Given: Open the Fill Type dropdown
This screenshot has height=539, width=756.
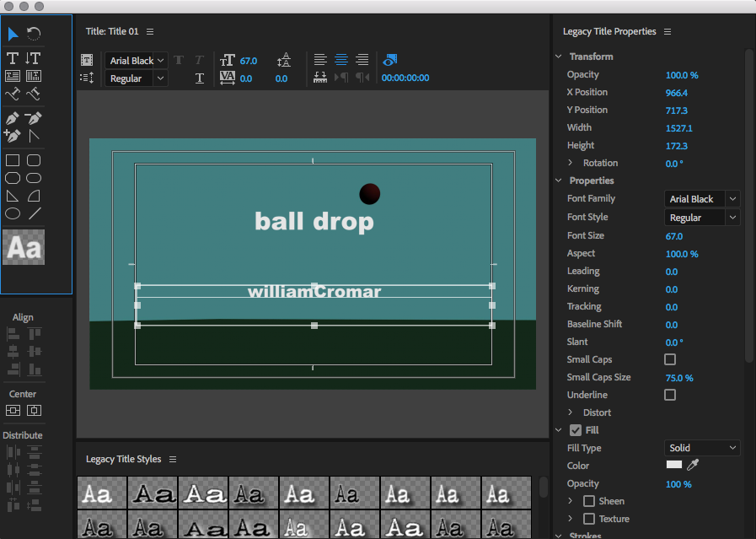Looking at the screenshot, I should point(702,448).
